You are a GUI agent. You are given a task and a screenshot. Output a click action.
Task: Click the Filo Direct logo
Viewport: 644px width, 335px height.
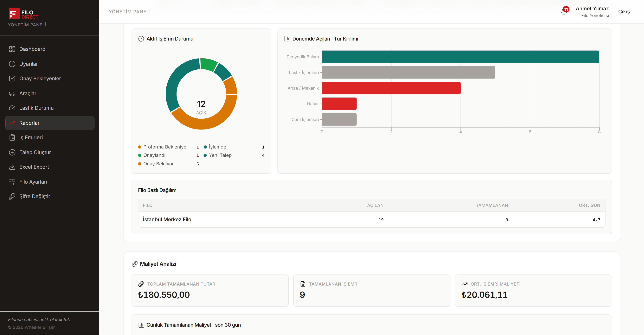click(24, 13)
